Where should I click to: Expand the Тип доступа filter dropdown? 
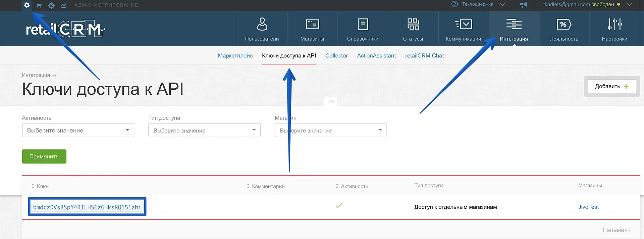pos(204,130)
